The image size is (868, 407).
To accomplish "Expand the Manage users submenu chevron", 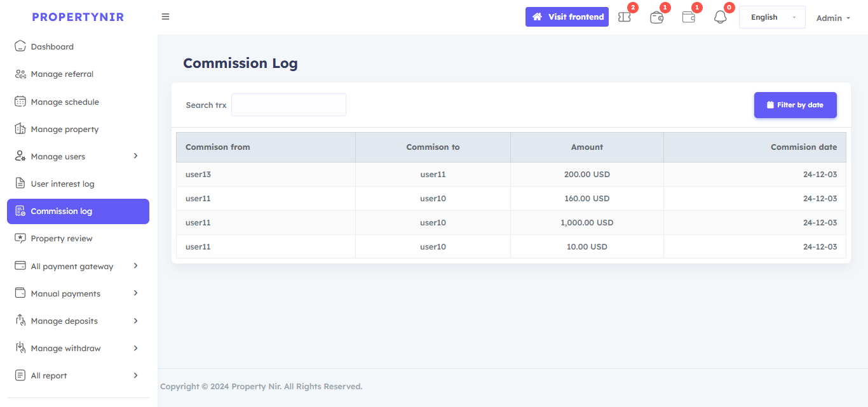I will [135, 156].
